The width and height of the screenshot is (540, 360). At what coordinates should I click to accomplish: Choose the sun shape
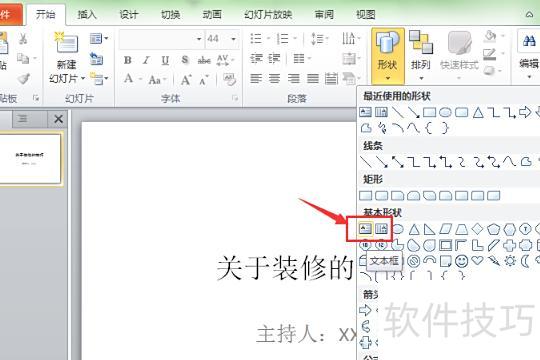point(510,261)
